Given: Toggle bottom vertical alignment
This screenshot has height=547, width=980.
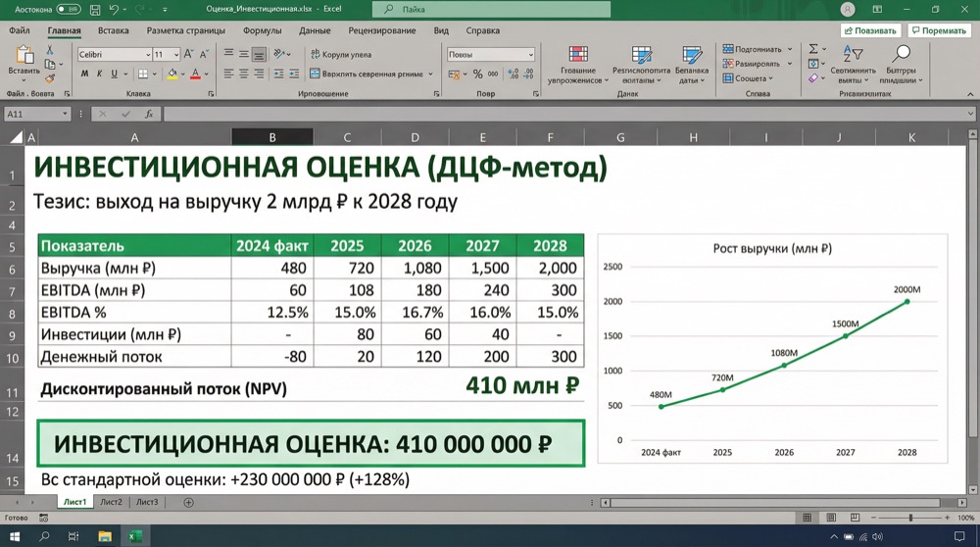Looking at the screenshot, I should click(x=259, y=54).
